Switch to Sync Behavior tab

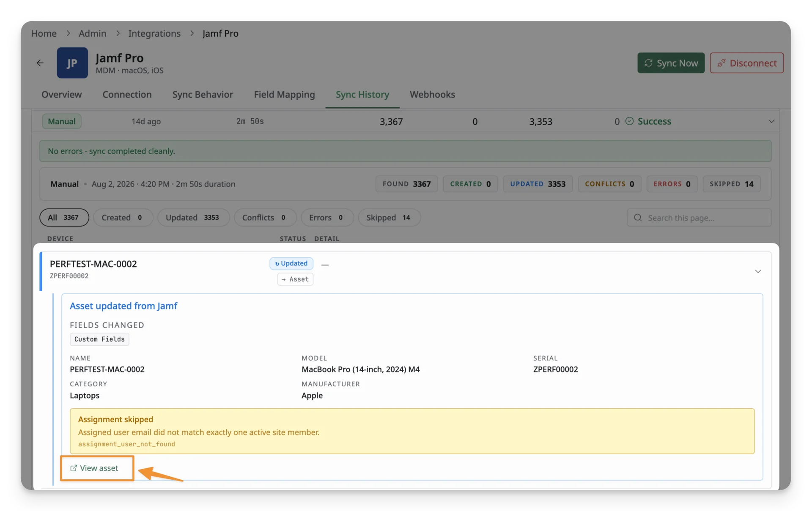coord(203,94)
